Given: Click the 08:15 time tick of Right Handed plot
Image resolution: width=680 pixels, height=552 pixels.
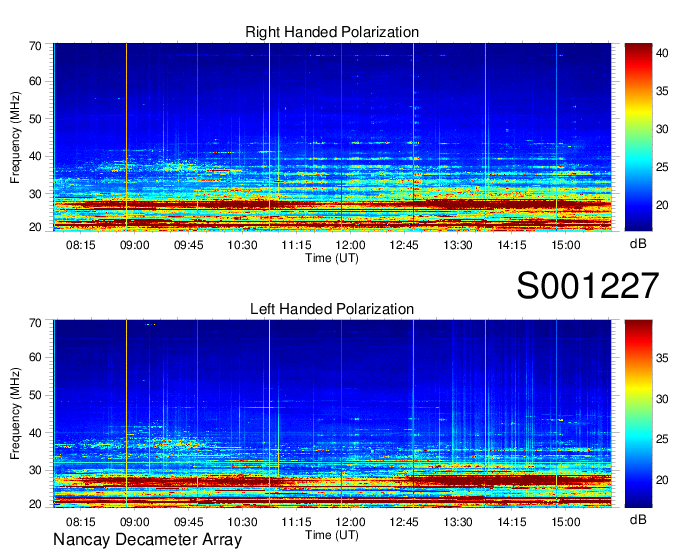Looking at the screenshot, I should pyautogui.click(x=81, y=245).
